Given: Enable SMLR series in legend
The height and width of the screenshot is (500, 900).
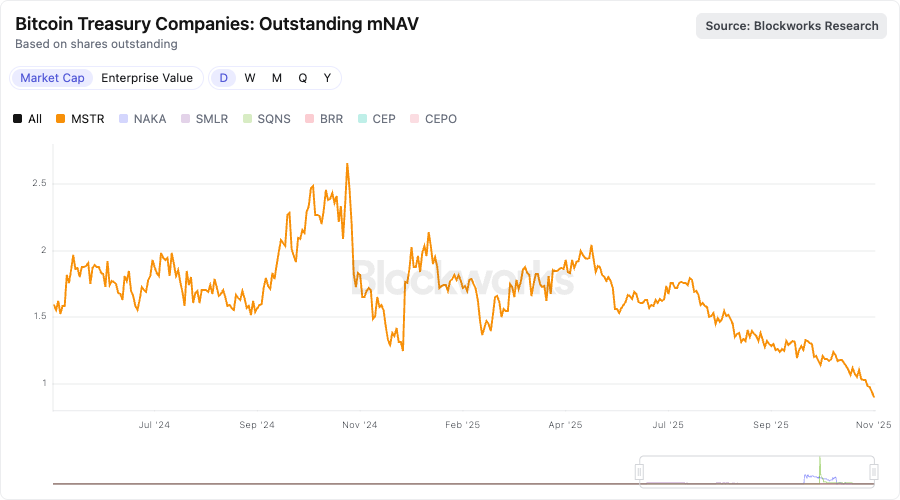Looking at the screenshot, I should [x=204, y=119].
